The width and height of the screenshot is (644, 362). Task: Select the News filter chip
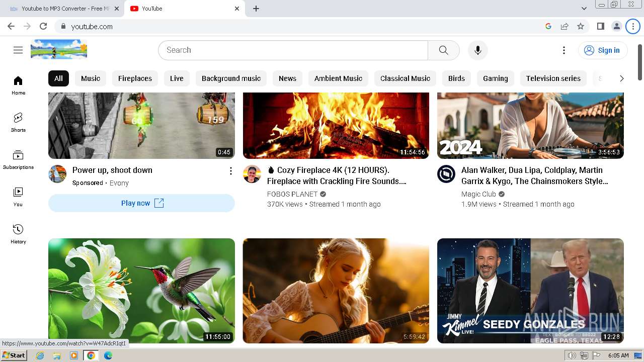tap(287, 78)
